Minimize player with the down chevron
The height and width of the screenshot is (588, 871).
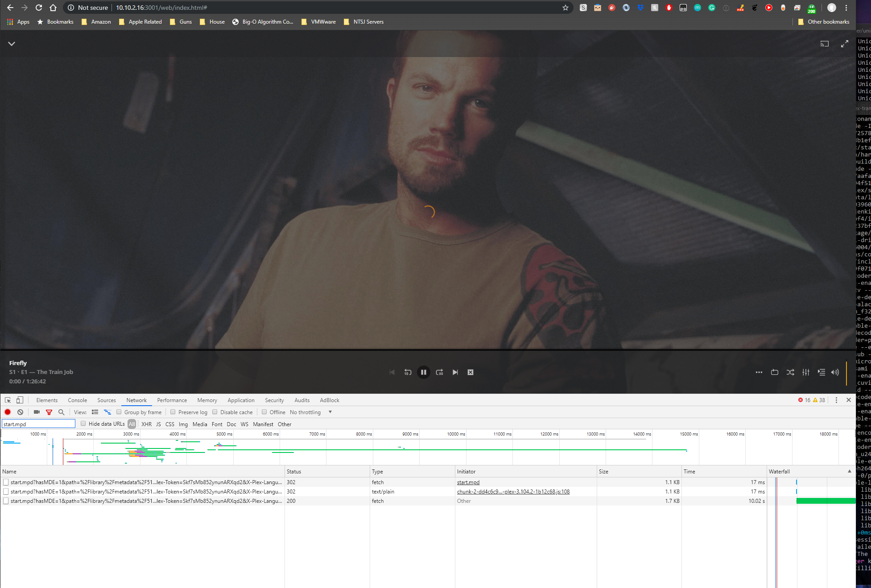click(12, 44)
